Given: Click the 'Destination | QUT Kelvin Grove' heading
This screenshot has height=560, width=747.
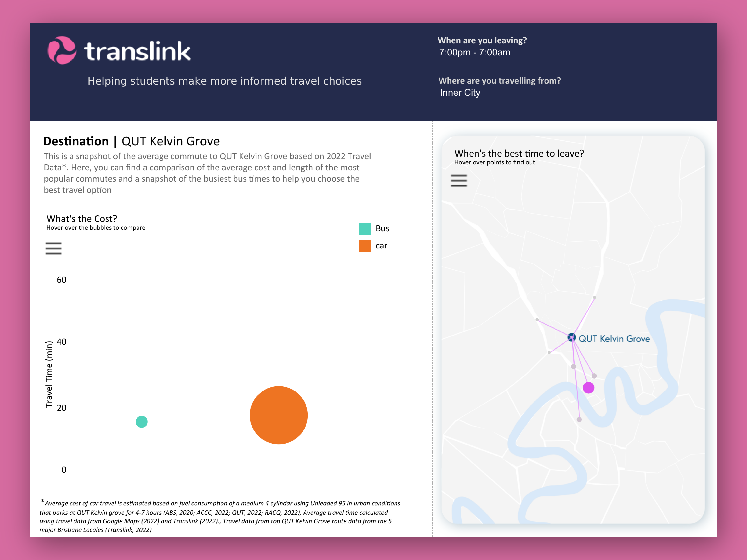Looking at the screenshot, I should [x=131, y=141].
